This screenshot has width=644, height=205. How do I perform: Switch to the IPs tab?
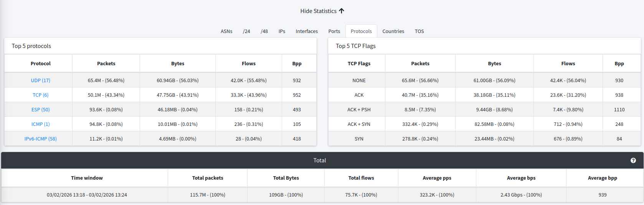[282, 31]
